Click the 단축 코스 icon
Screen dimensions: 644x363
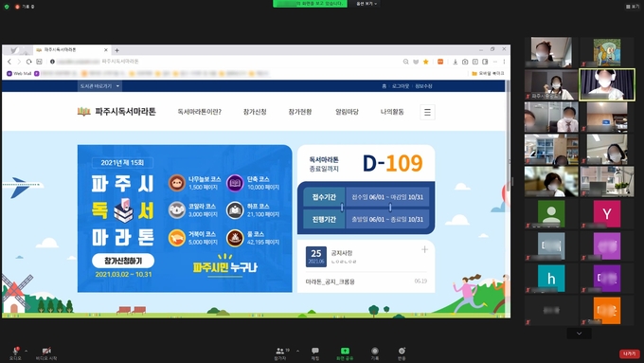click(x=235, y=183)
